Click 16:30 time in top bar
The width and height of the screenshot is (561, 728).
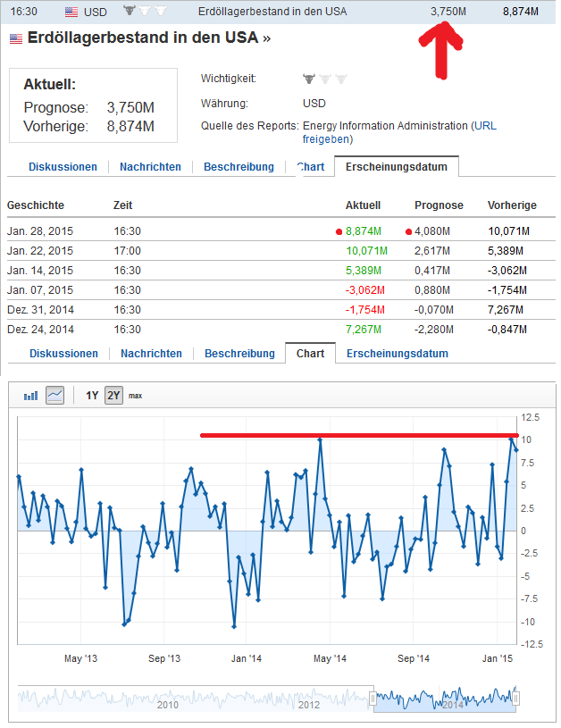click(24, 12)
